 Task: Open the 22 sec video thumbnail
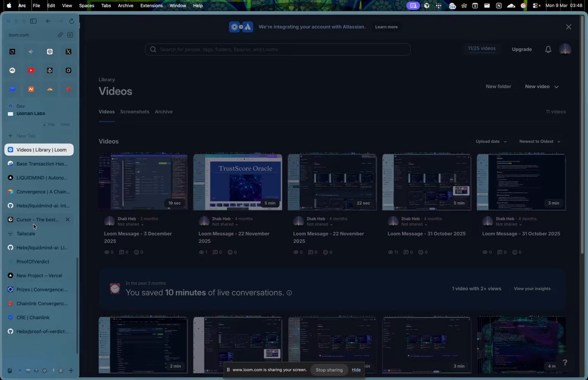[x=332, y=182]
